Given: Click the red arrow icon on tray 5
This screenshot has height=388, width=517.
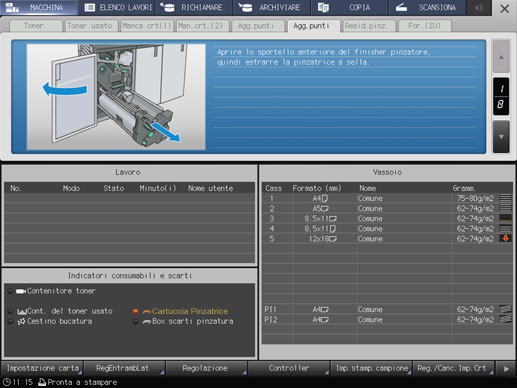Looking at the screenshot, I should (x=506, y=238).
